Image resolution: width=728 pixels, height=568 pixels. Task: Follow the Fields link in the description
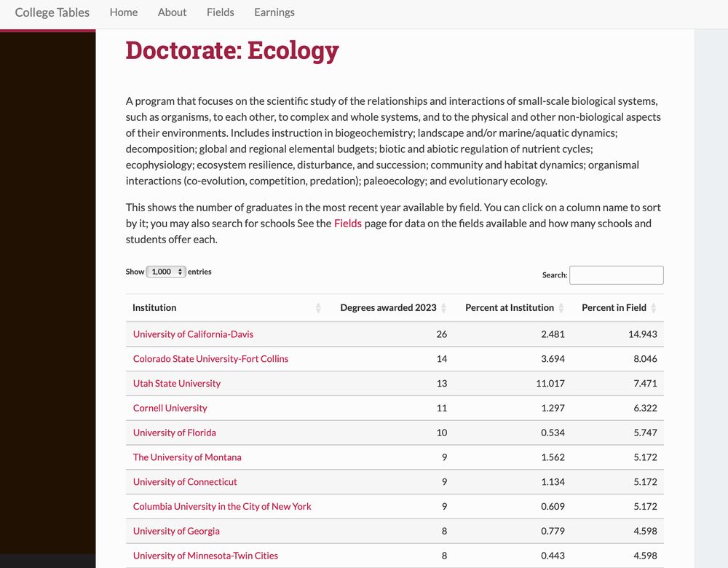(348, 224)
